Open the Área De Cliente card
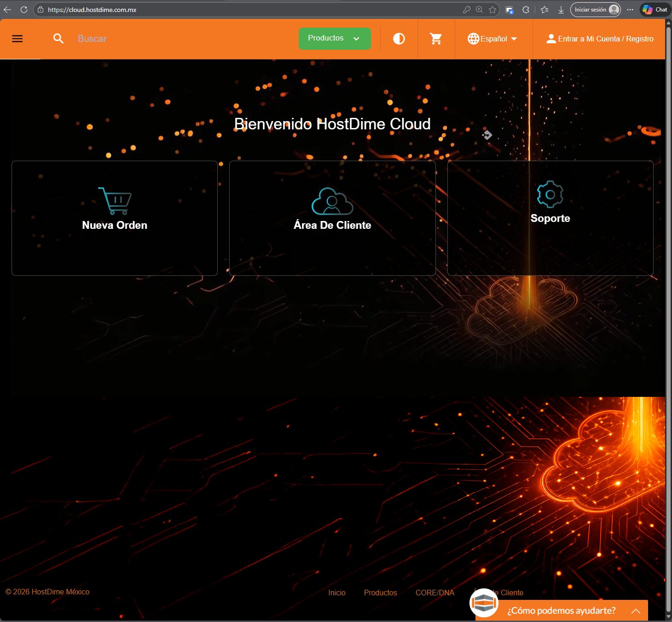 [x=332, y=218]
